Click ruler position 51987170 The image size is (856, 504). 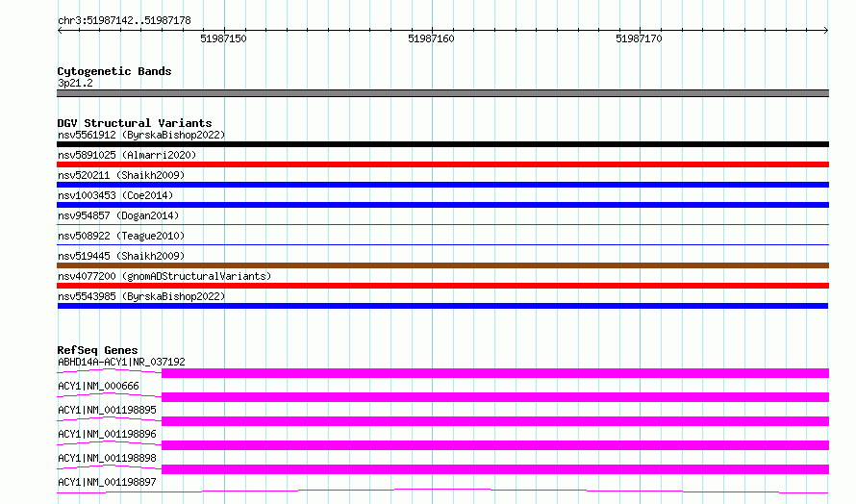click(x=639, y=38)
